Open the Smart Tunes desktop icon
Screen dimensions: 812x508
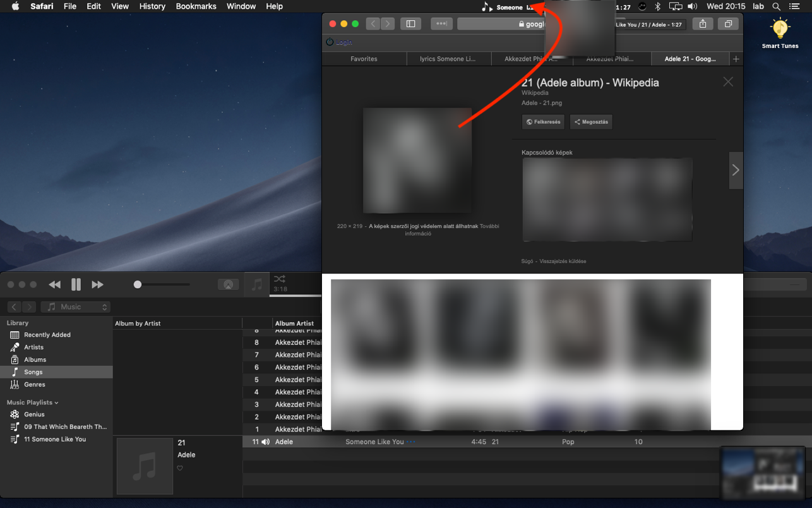(780, 33)
